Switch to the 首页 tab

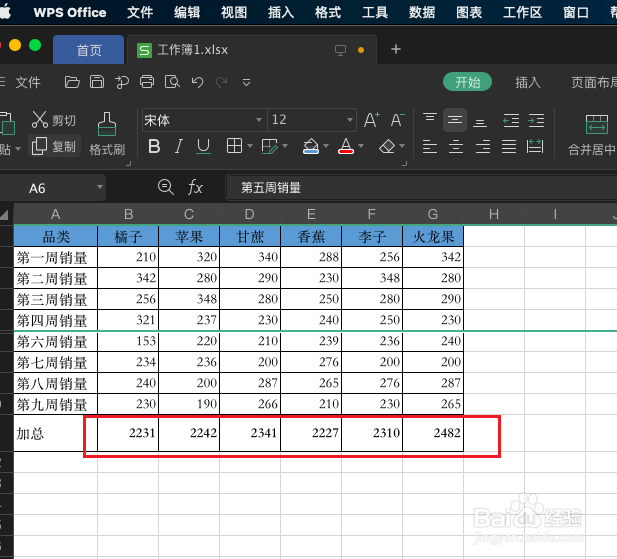coord(89,50)
